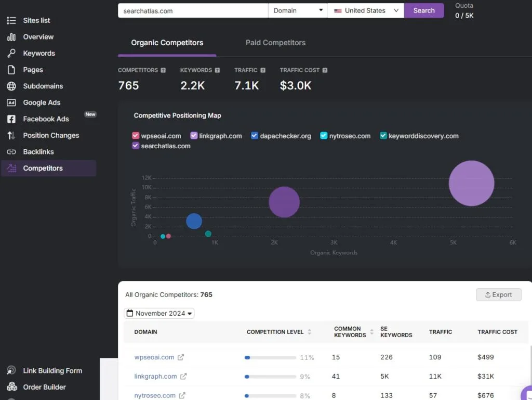Click nytroseo.com 8% competition level bar

pos(270,396)
